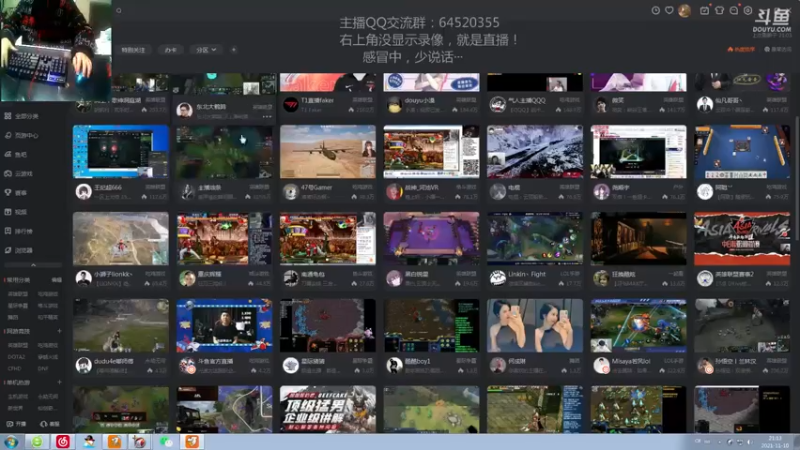Screen dimensions: 800x450
Task: Click the page vertical scrollbar
Action: pyautogui.click(x=796, y=179)
